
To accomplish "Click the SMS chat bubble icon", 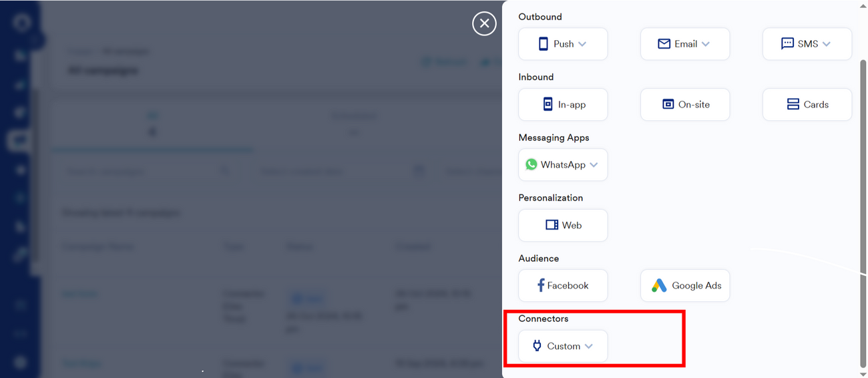I will [x=787, y=44].
